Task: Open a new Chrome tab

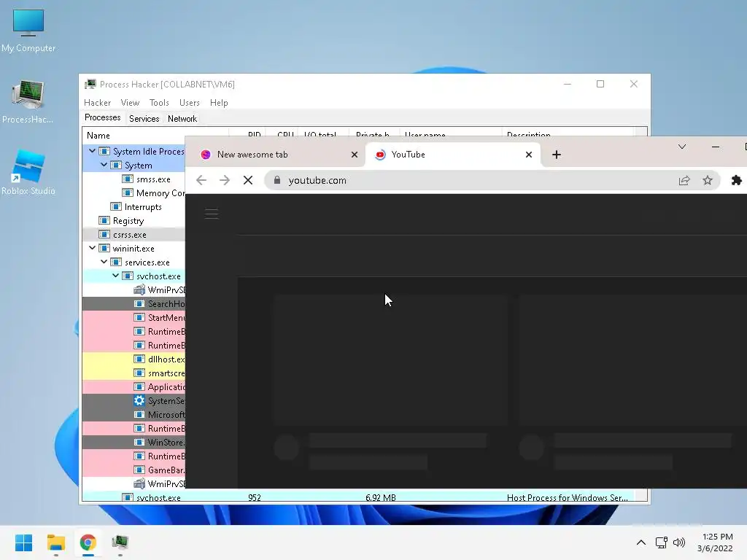Action: pyautogui.click(x=556, y=155)
